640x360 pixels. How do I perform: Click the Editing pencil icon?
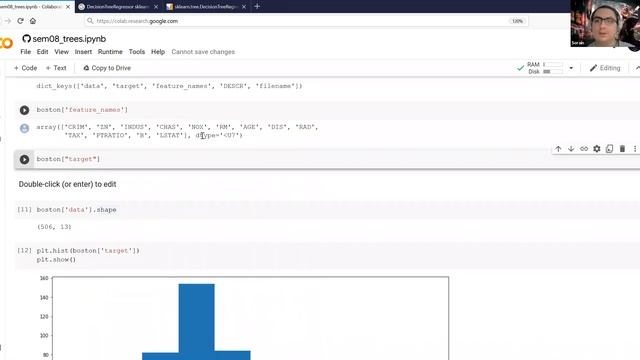coord(593,68)
